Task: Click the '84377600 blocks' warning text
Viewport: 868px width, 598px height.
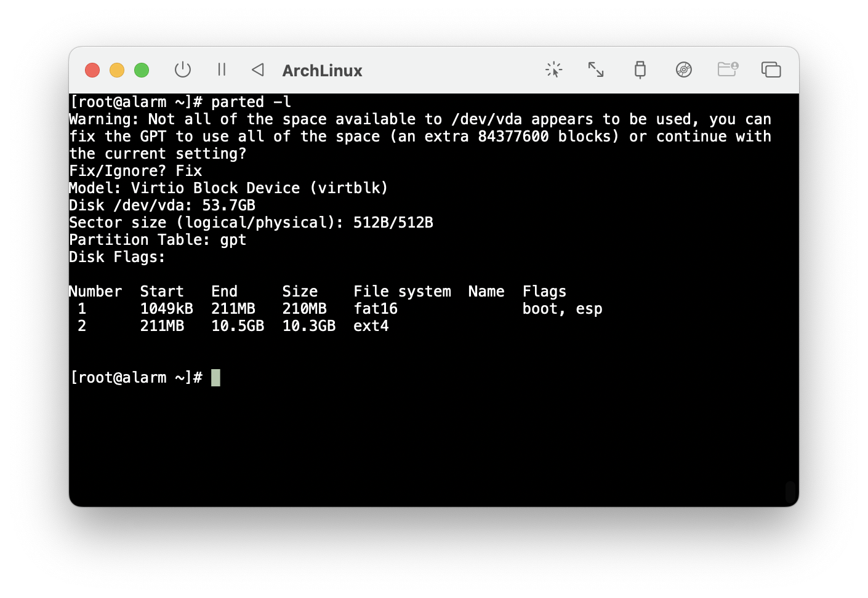Action: [545, 137]
